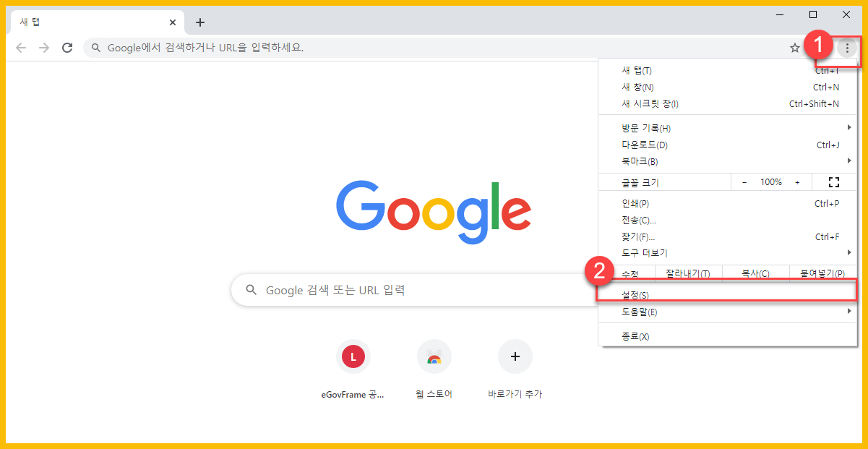This screenshot has height=449, width=868.
Task: Open 다운로드(D) from the menu
Action: pos(728,145)
